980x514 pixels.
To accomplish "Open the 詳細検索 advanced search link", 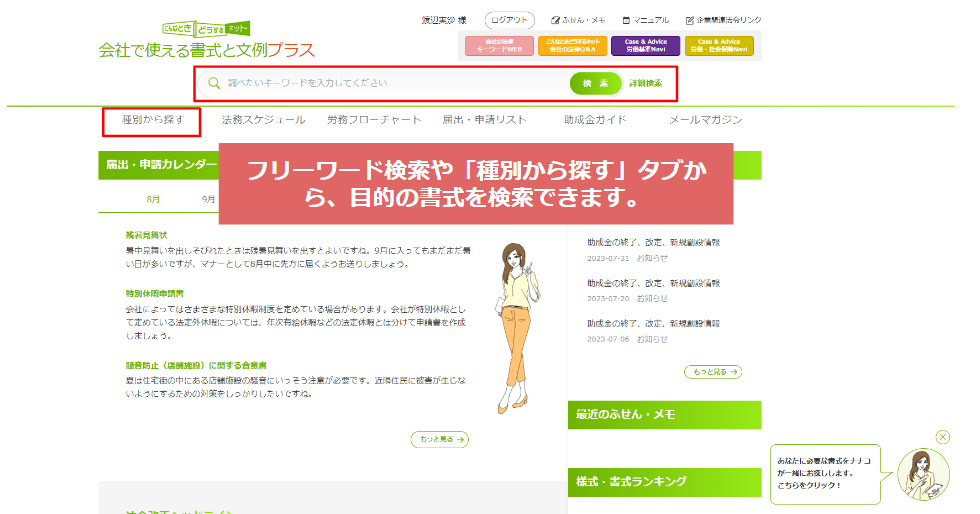I will 645,83.
